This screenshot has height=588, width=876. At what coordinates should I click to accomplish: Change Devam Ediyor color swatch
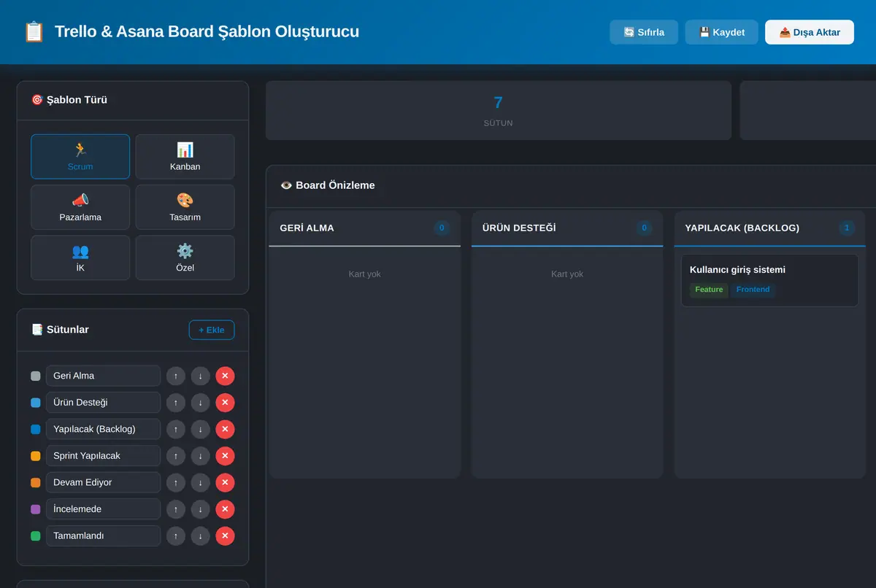[36, 482]
